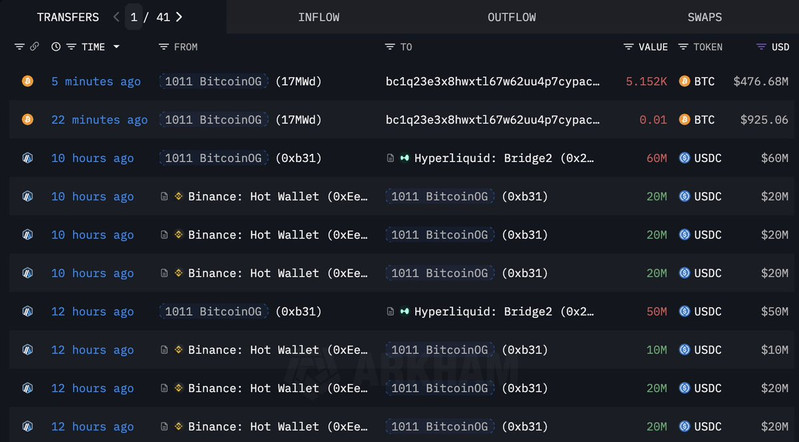Go to next transfers page
799x442 pixels.
(179, 17)
